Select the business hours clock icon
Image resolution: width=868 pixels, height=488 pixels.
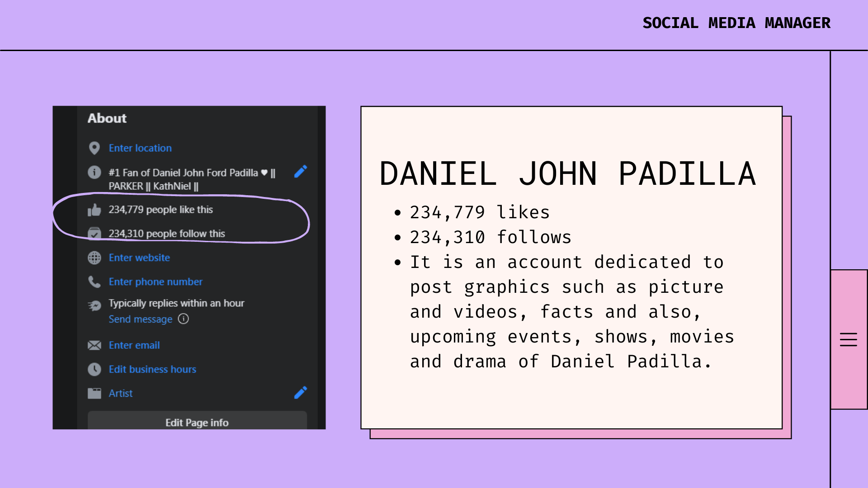(94, 369)
